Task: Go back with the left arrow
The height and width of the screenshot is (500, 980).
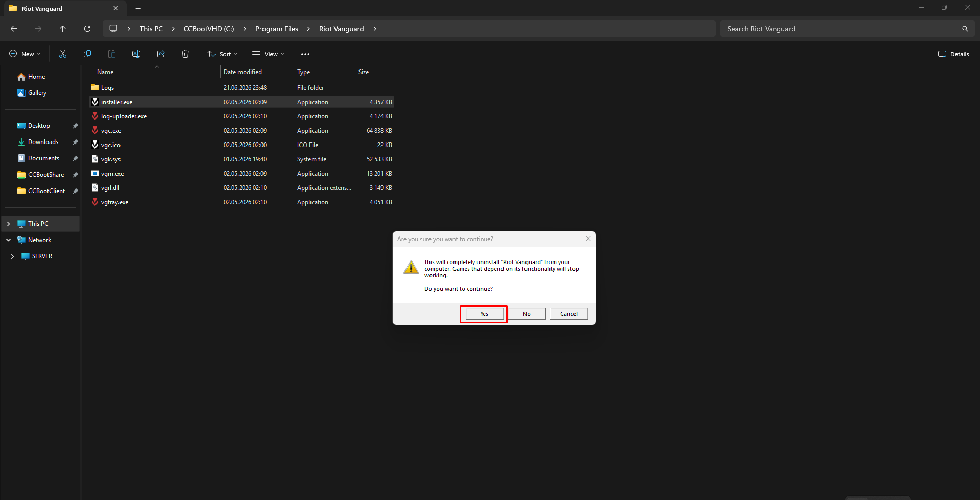Action: coord(14,29)
